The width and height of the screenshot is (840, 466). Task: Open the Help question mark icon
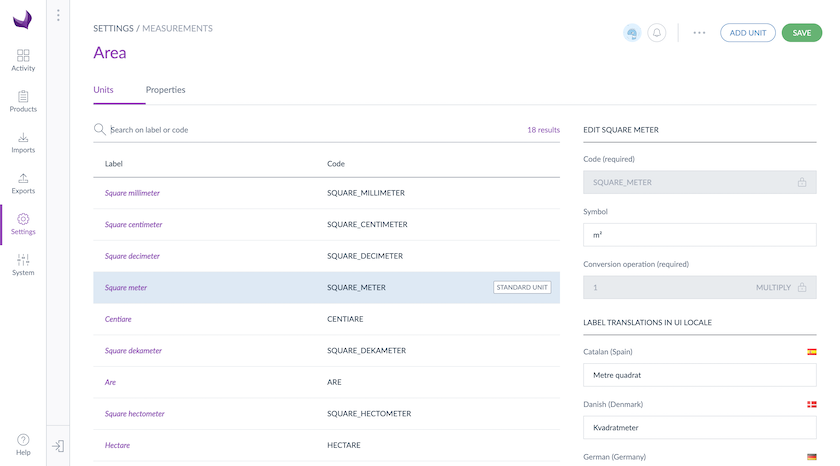point(23,440)
